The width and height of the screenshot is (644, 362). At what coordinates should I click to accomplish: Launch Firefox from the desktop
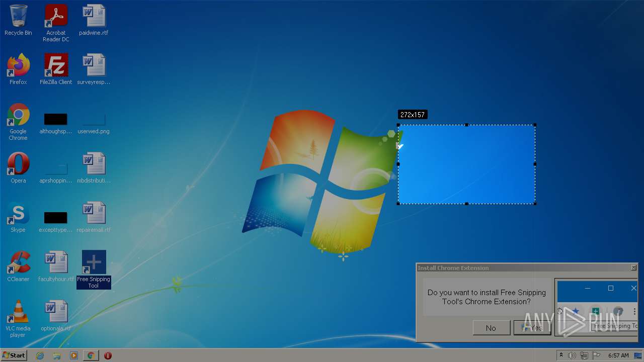tap(18, 69)
